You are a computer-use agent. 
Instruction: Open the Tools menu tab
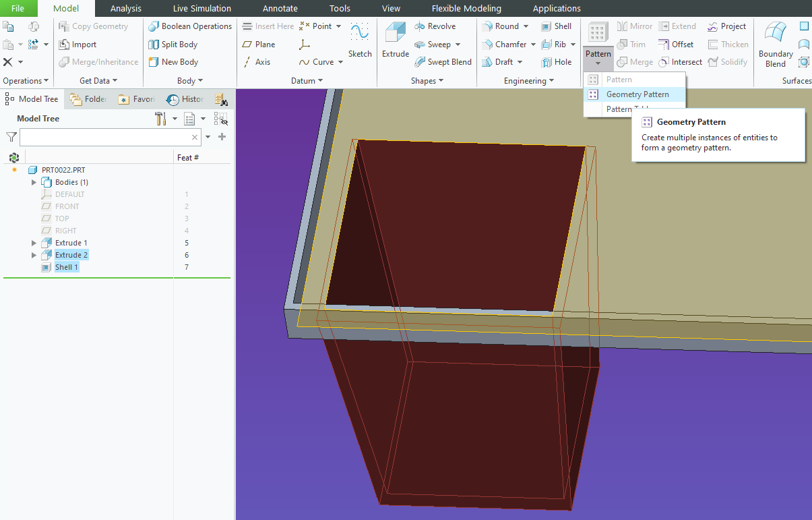pos(339,8)
